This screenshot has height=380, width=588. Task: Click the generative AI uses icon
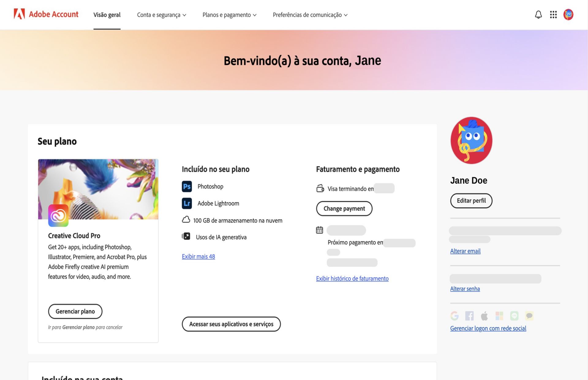click(x=186, y=236)
